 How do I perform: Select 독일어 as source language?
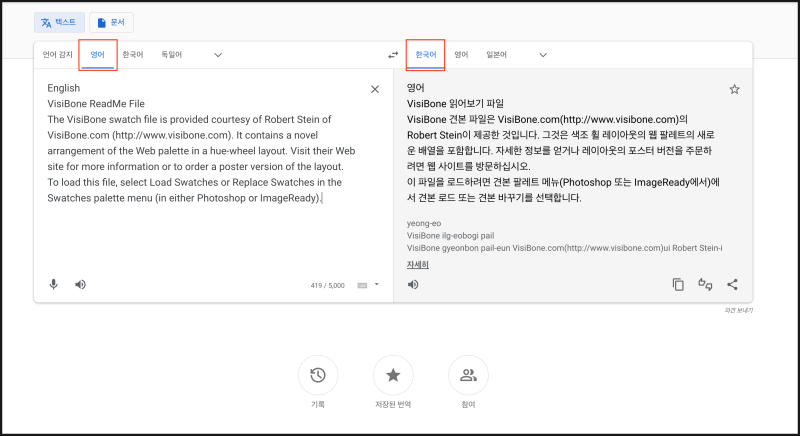pos(171,55)
